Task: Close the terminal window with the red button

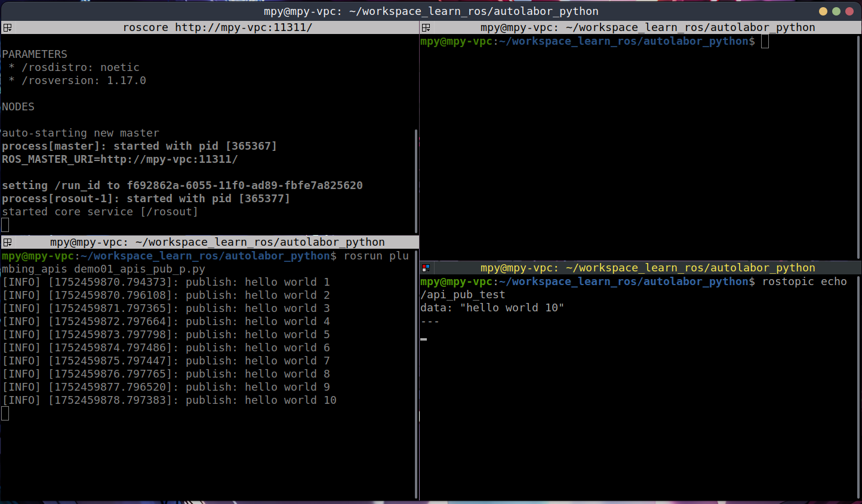Action: pyautogui.click(x=849, y=11)
